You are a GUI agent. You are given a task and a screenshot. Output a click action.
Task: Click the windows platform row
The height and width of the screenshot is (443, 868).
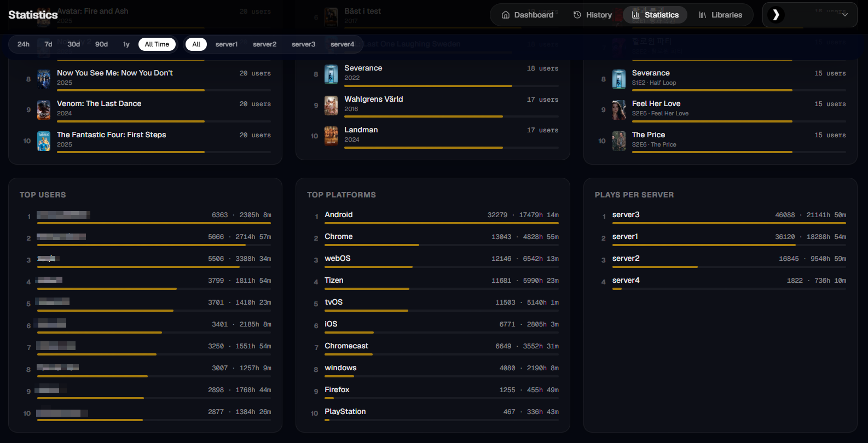tap(433, 370)
